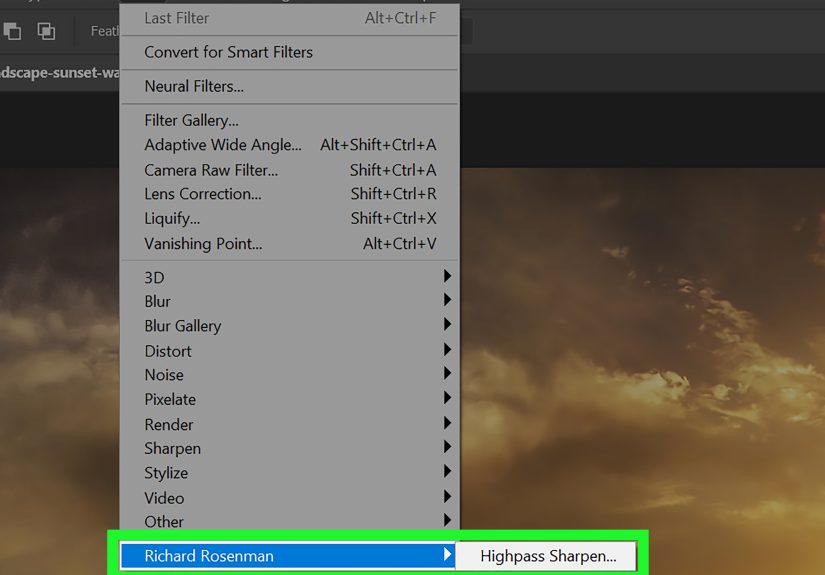This screenshot has width=825, height=575.
Task: Expand the 3D filter submenu
Action: [289, 277]
